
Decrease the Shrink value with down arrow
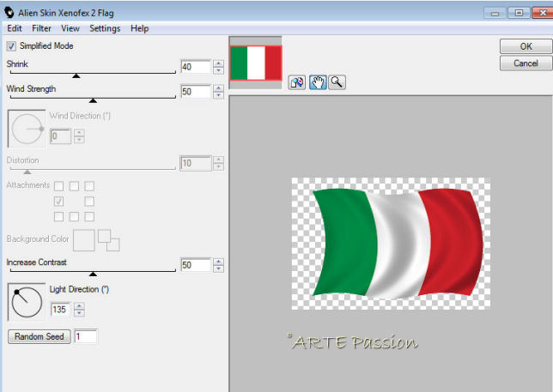pyautogui.click(x=219, y=70)
